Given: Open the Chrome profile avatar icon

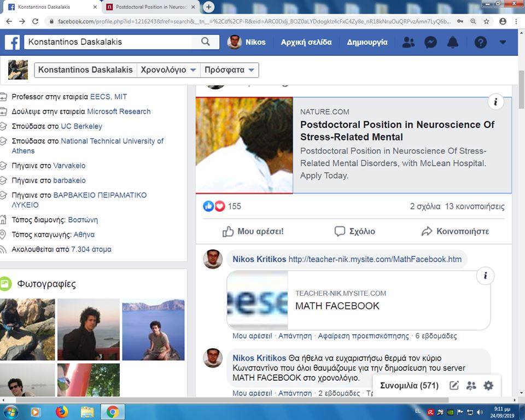Looking at the screenshot, I should (x=503, y=21).
